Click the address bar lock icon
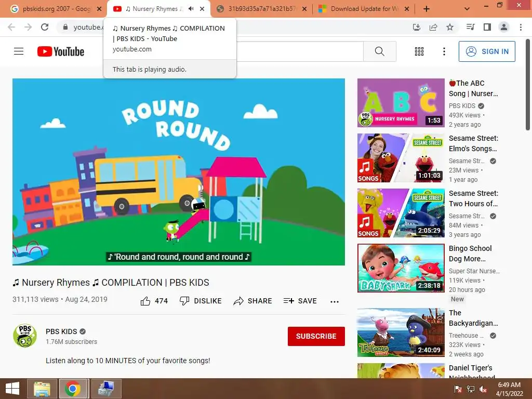 tap(65, 27)
